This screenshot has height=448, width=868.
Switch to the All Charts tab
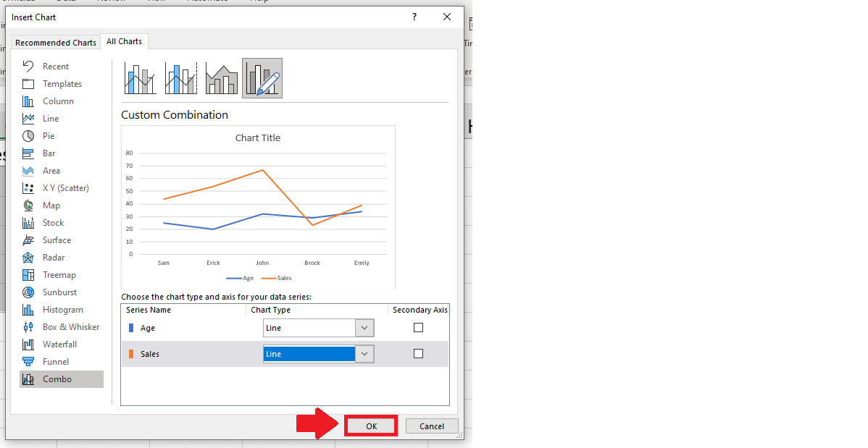(x=124, y=41)
